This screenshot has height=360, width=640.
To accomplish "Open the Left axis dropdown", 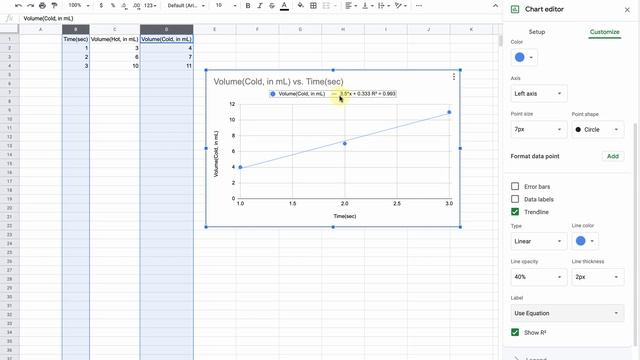I will click(539, 93).
